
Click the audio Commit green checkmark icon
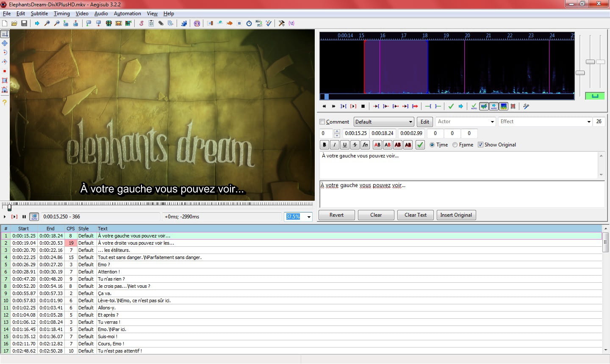tap(451, 106)
